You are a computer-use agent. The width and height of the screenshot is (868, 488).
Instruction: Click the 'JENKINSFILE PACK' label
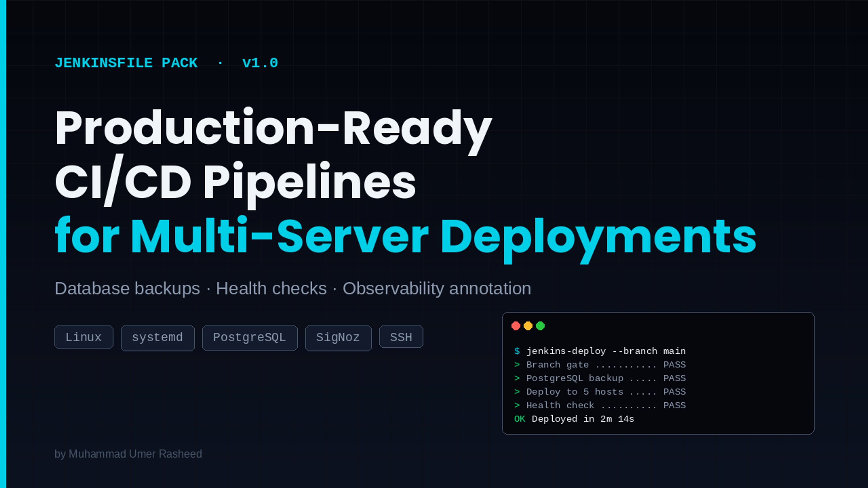click(x=126, y=63)
